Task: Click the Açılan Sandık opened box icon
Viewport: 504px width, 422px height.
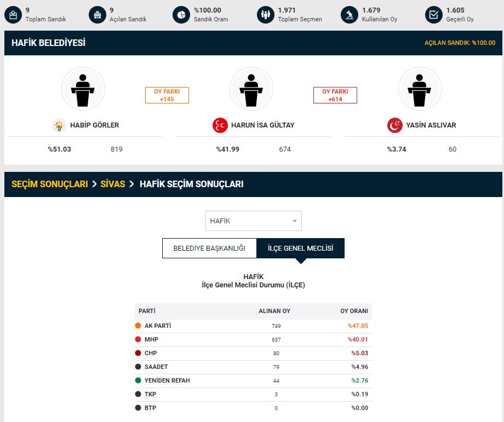Action: [96, 15]
